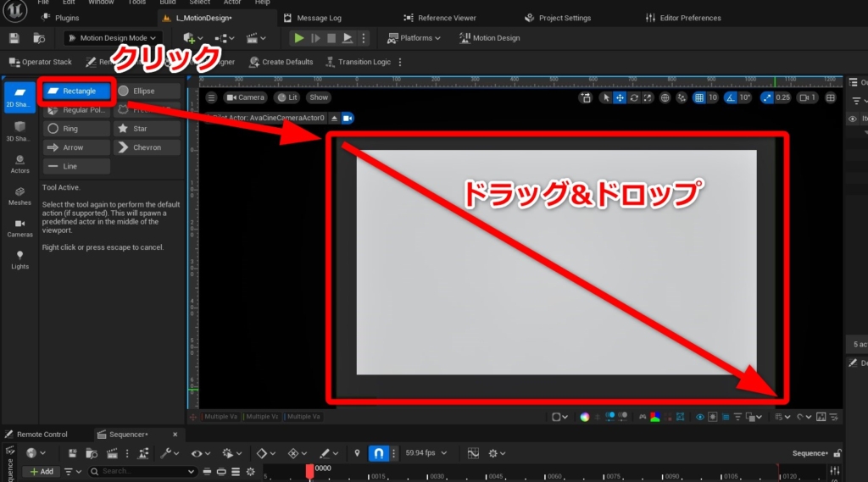Open the Meshes category
The image size is (868, 482).
click(x=19, y=196)
